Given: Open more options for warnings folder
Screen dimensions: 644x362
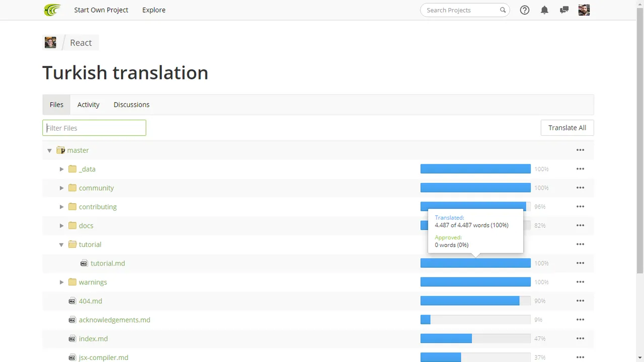Looking at the screenshot, I should coord(580,282).
